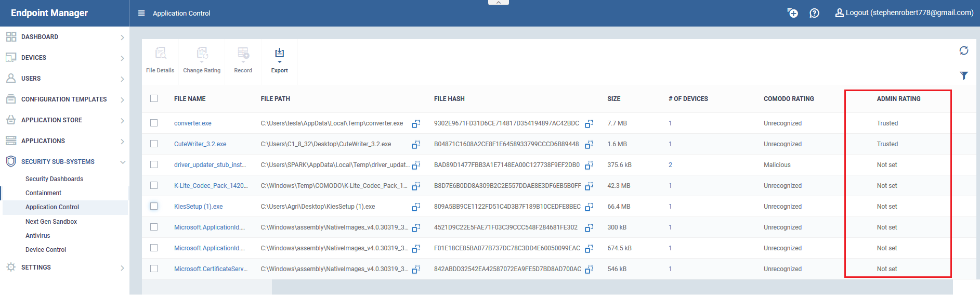Viewport: 980px width, 306px height.
Task: Open the add task icon in header
Action: click(792, 13)
